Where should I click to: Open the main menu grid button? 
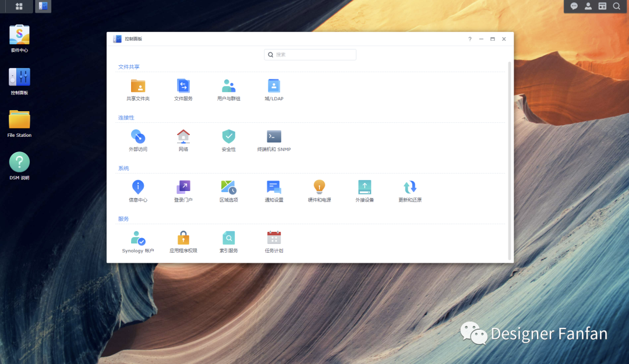(19, 6)
